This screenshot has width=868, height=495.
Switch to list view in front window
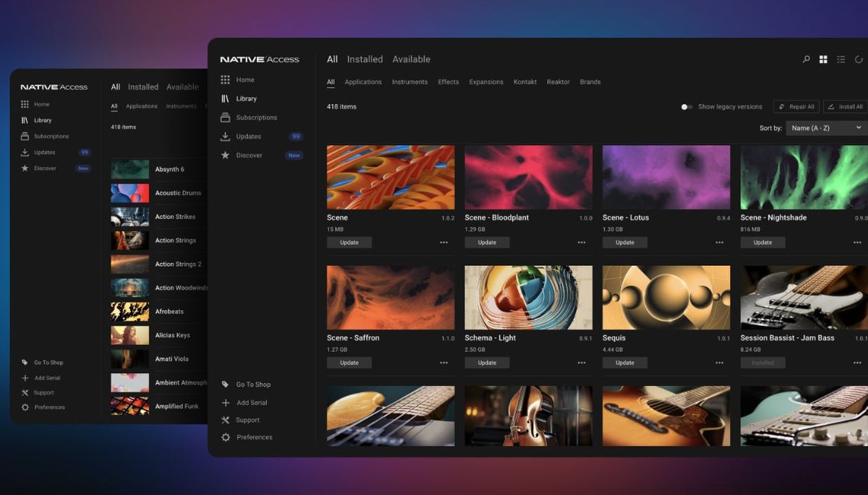pyautogui.click(x=841, y=59)
